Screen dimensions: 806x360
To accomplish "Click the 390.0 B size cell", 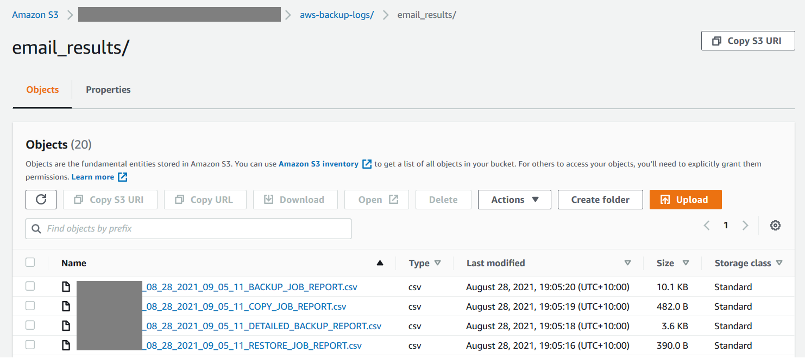I will coord(672,345).
